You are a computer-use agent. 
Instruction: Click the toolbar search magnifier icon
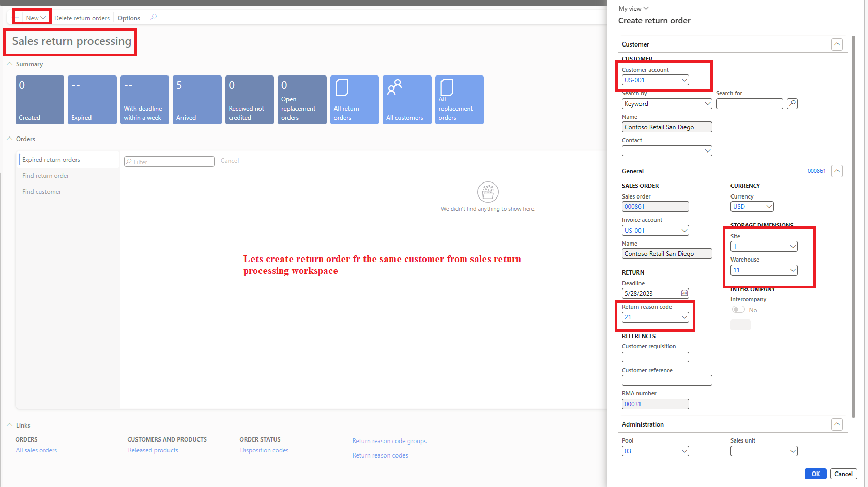click(x=153, y=17)
